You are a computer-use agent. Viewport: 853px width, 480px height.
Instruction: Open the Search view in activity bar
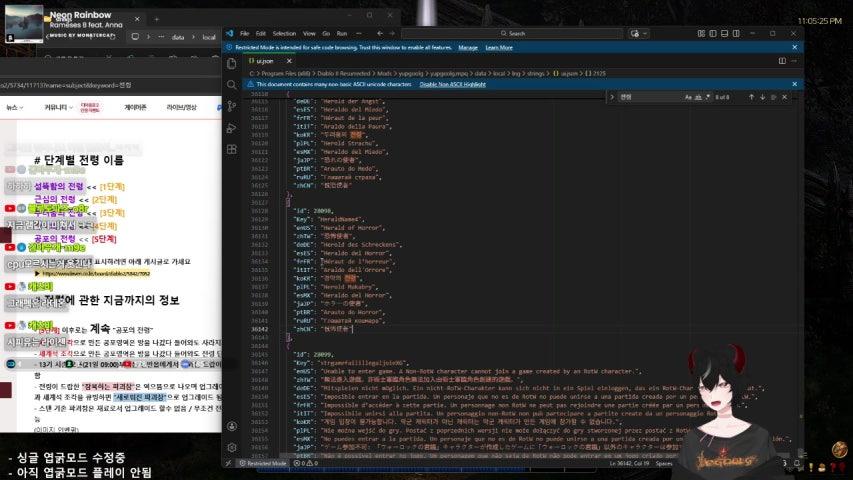(x=232, y=84)
